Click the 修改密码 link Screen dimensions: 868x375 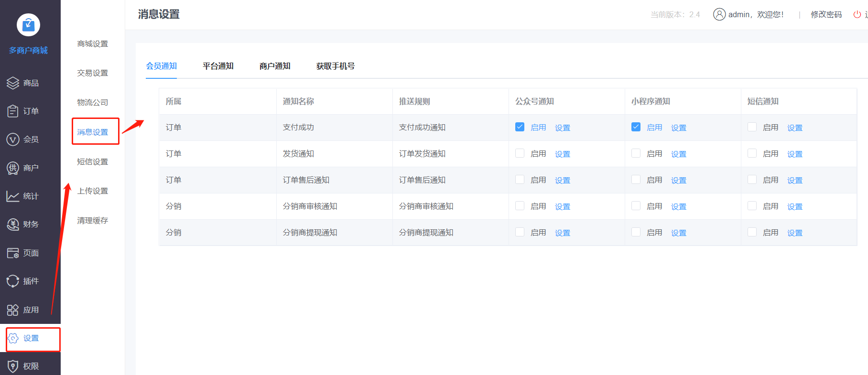[x=826, y=14]
